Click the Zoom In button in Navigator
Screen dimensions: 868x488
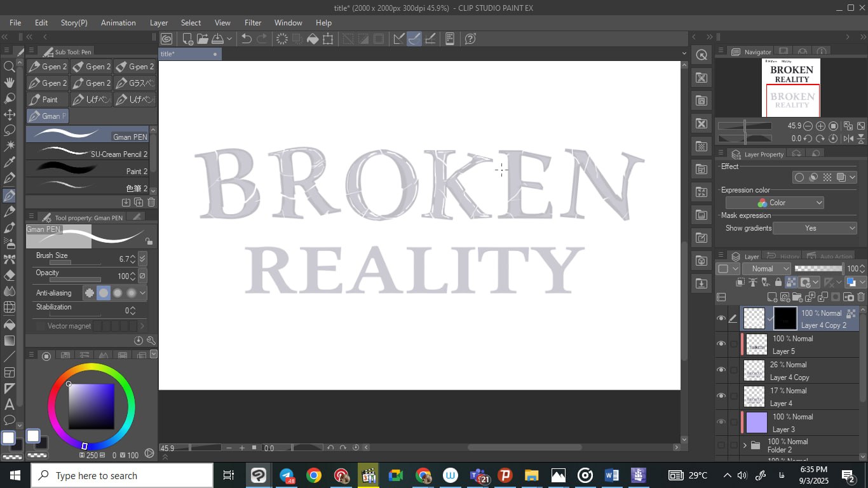[820, 126]
